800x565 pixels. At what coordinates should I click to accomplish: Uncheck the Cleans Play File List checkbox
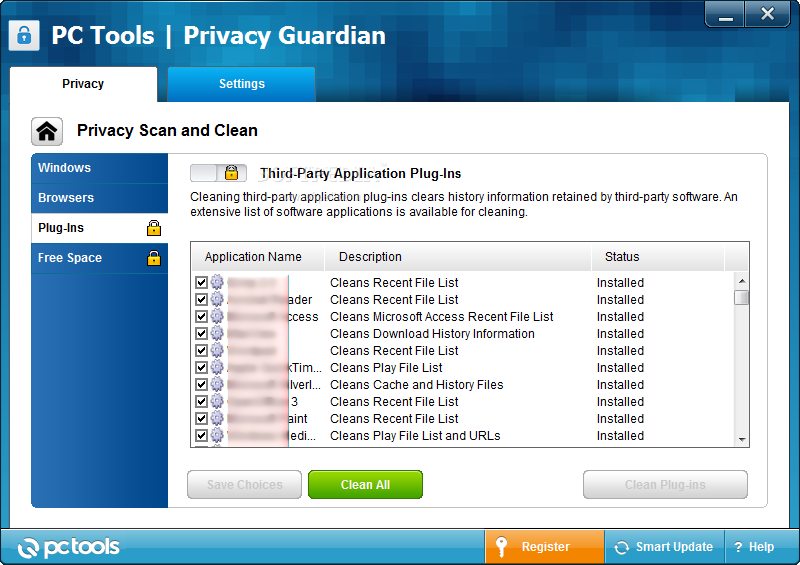201,367
